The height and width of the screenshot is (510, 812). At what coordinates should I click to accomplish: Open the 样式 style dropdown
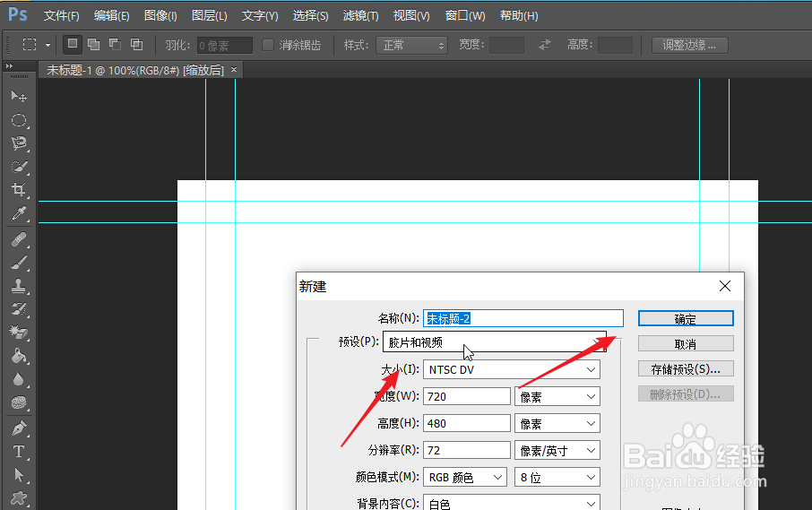pos(411,46)
